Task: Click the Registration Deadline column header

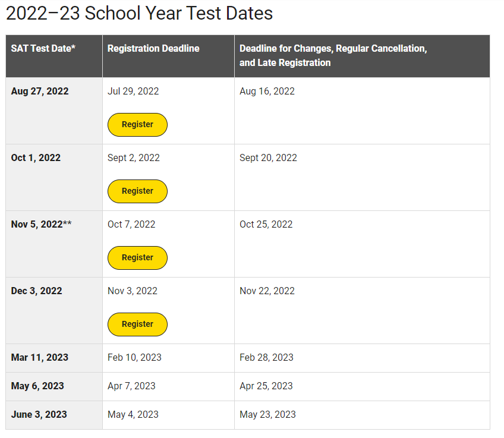Action: click(153, 49)
